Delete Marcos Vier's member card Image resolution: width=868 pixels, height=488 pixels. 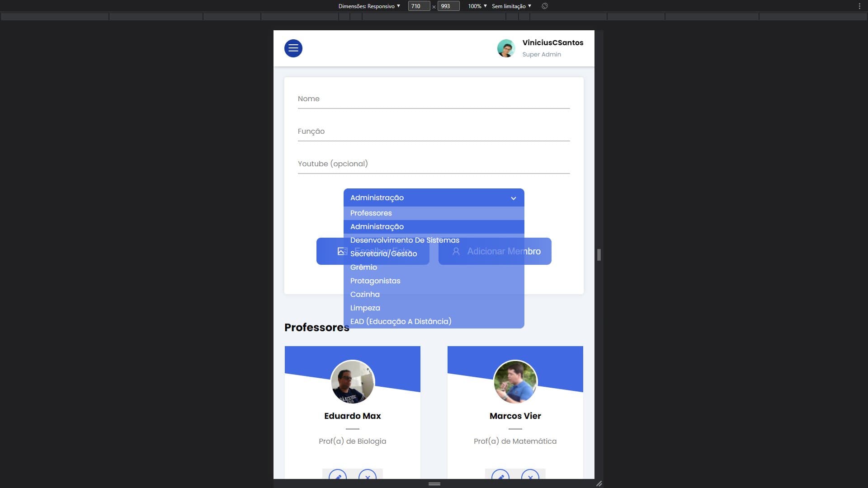(530, 477)
